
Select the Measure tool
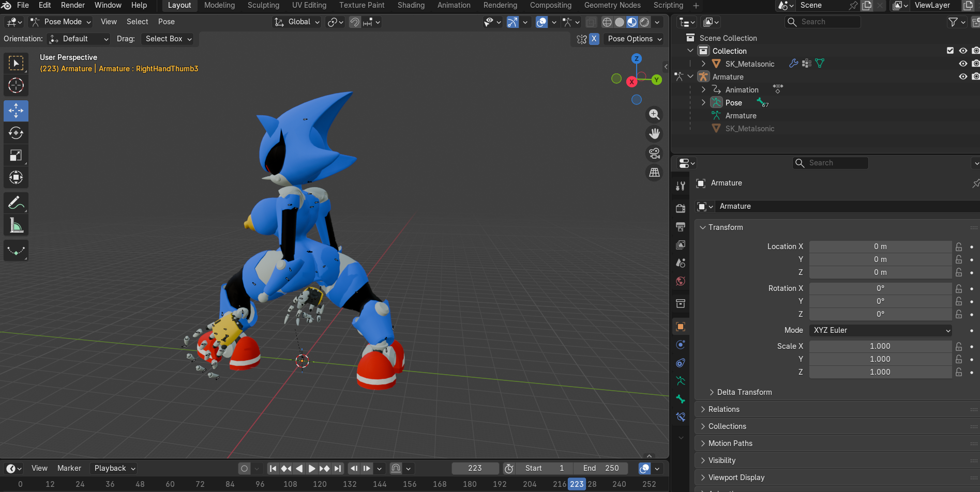tap(16, 225)
